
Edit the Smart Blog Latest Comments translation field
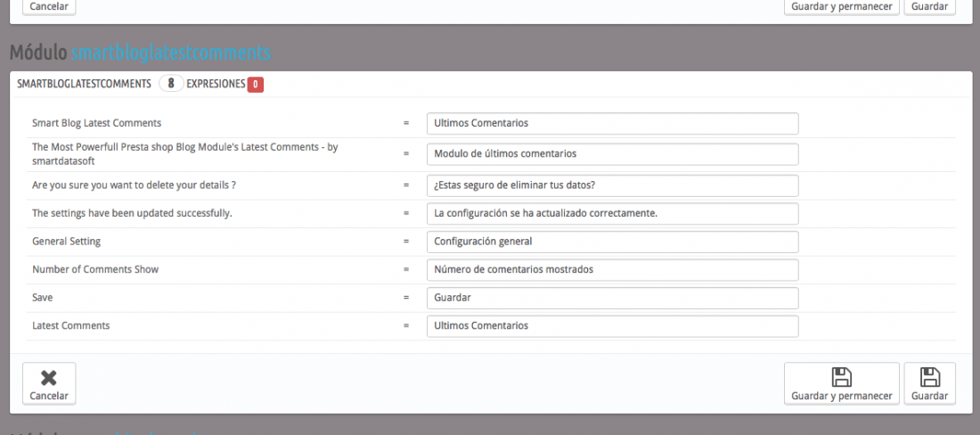[613, 123]
